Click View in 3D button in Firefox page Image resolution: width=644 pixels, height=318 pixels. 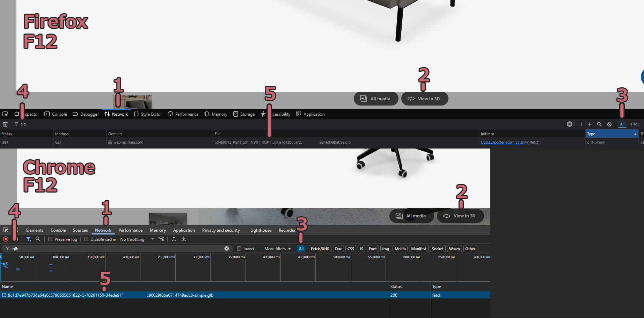pyautogui.click(x=425, y=99)
